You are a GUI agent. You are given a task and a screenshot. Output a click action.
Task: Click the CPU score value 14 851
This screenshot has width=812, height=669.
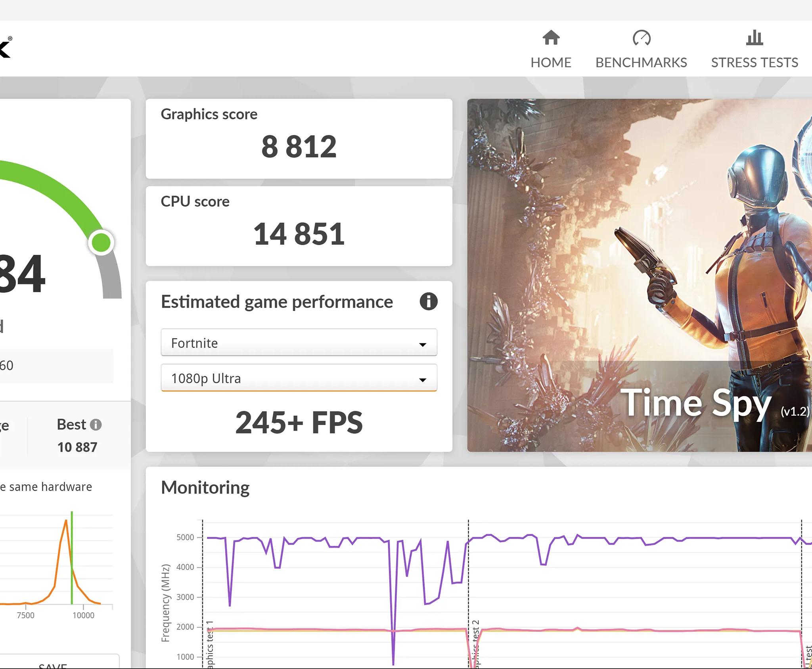(x=299, y=234)
